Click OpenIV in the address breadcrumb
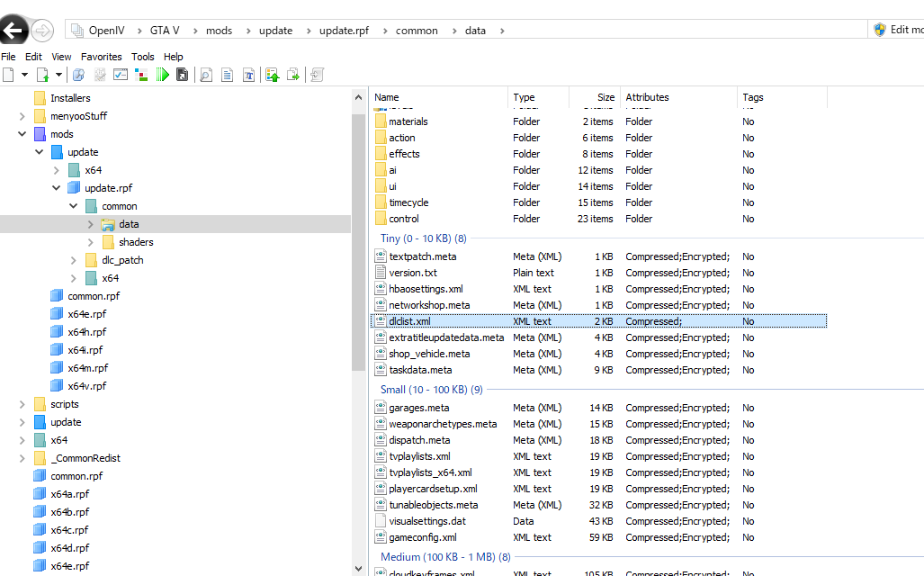The height and width of the screenshot is (576, 924). point(107,31)
